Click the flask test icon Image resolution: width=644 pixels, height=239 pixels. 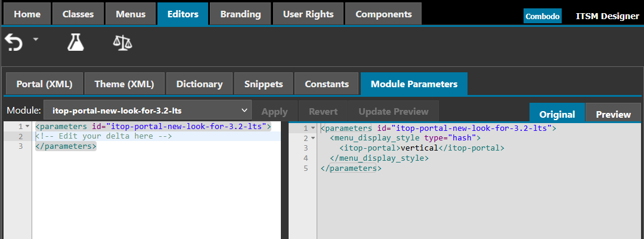tap(75, 42)
